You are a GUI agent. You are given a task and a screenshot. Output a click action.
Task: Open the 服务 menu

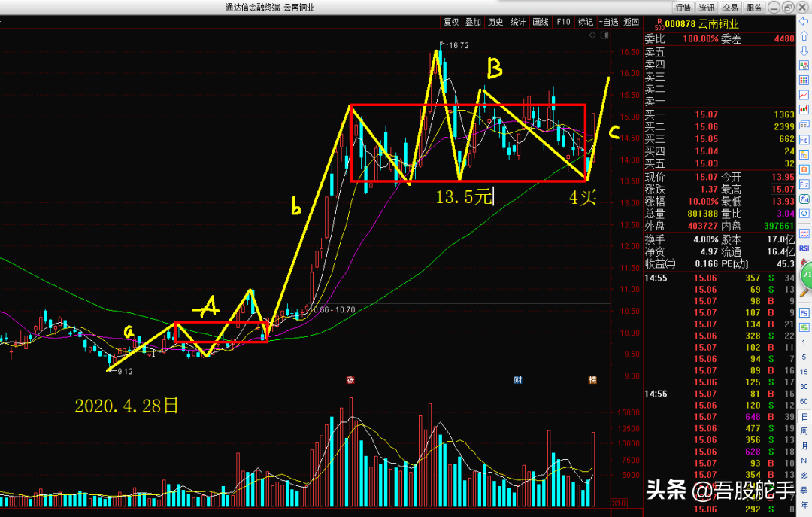pos(754,8)
